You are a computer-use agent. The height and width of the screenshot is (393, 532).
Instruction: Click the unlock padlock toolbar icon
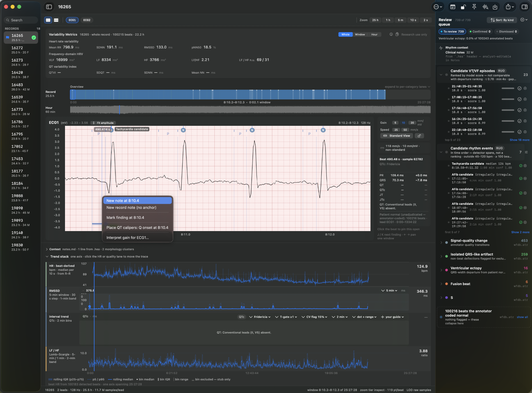point(463,7)
